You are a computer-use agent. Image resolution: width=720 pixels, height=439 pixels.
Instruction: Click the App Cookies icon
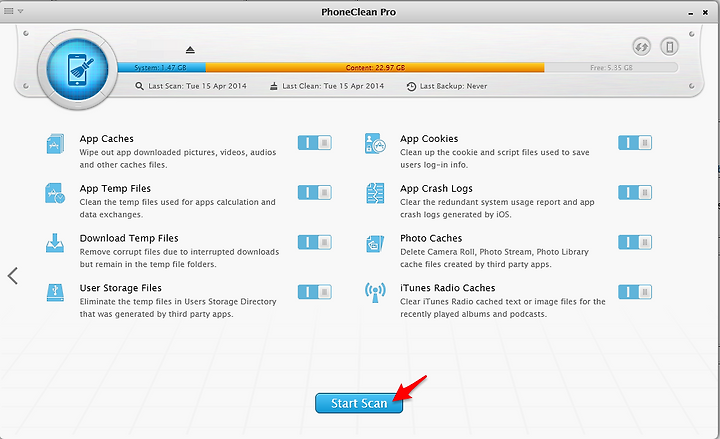[x=375, y=144]
